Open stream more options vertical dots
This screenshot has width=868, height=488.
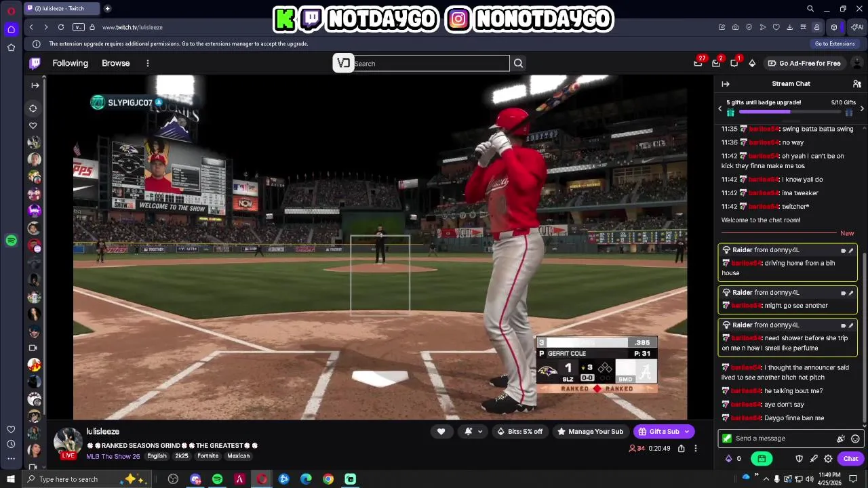tap(695, 448)
